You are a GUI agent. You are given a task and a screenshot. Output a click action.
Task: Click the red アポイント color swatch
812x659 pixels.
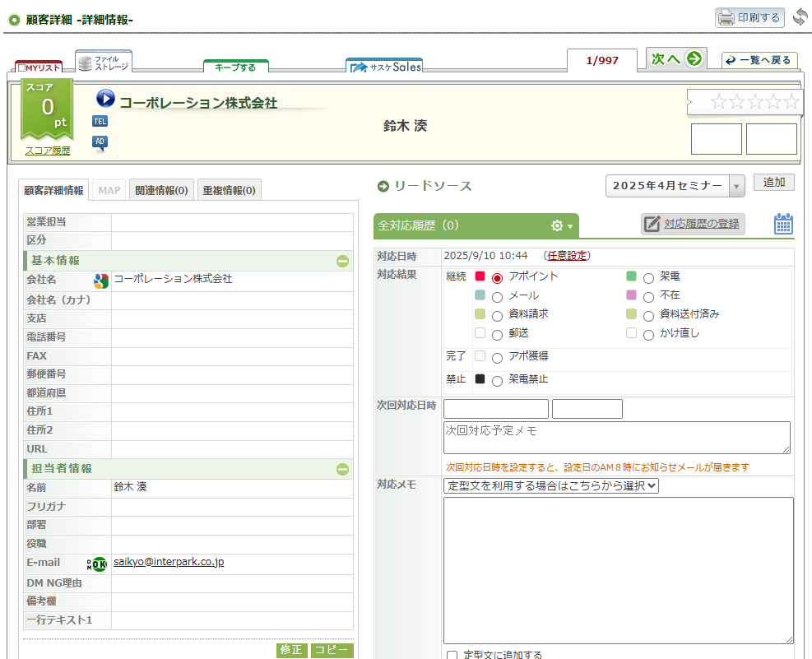point(480,276)
